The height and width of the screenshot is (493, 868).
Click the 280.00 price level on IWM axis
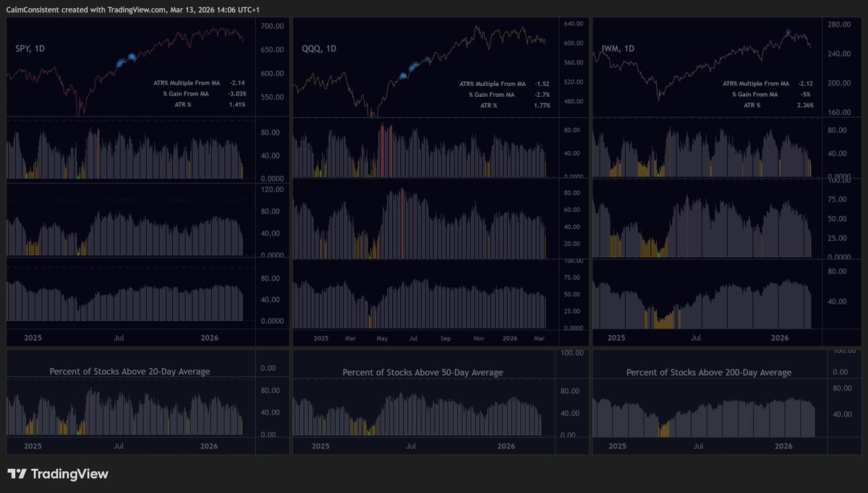coord(840,25)
